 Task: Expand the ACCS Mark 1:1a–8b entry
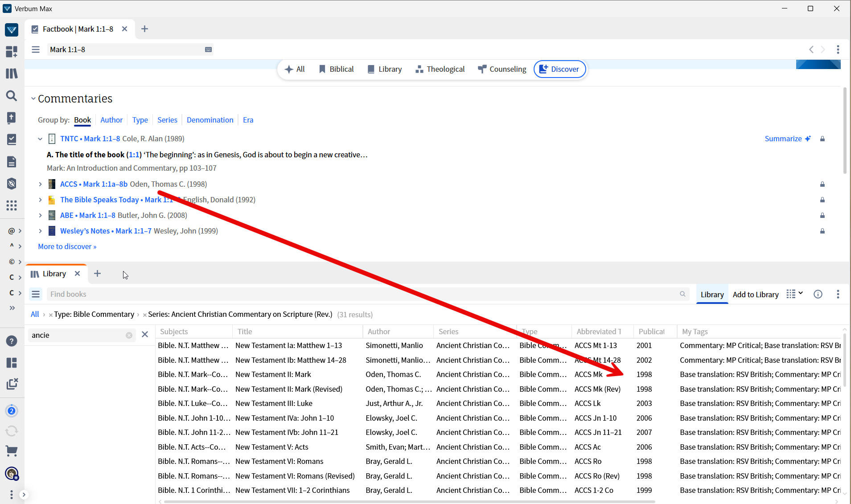tap(40, 184)
